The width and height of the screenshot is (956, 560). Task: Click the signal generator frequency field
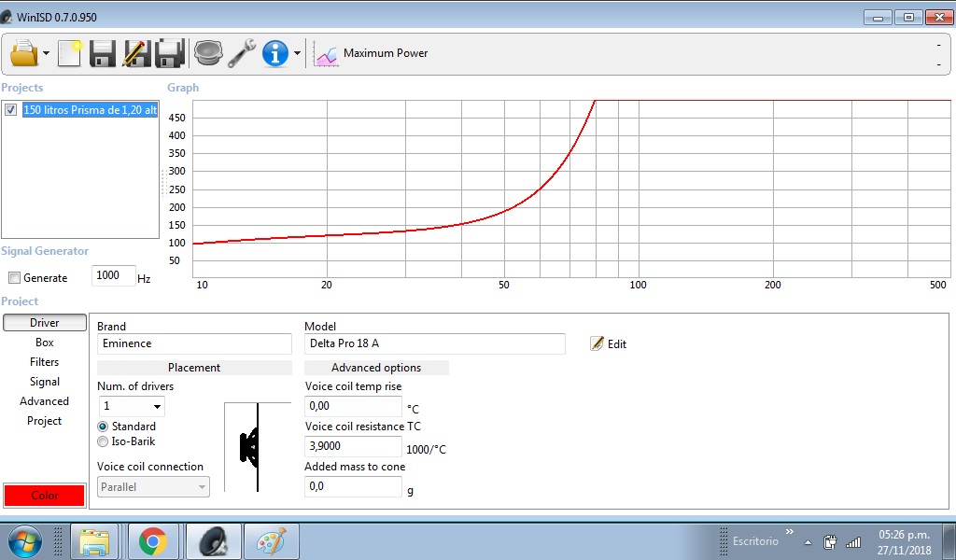113,275
